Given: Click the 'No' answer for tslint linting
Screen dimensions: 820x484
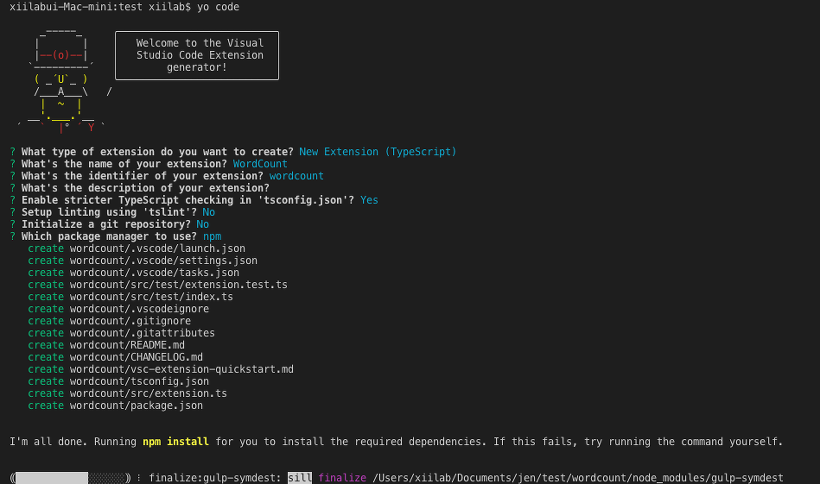Looking at the screenshot, I should pos(209,212).
